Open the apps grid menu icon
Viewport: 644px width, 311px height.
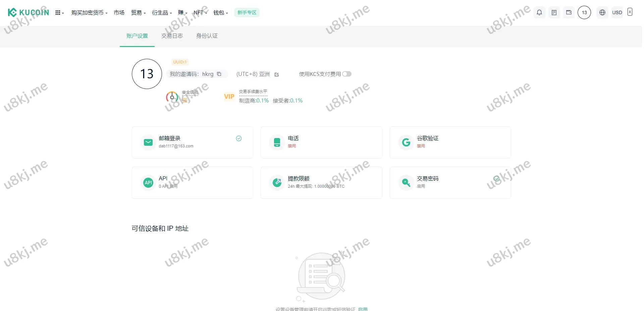click(58, 13)
